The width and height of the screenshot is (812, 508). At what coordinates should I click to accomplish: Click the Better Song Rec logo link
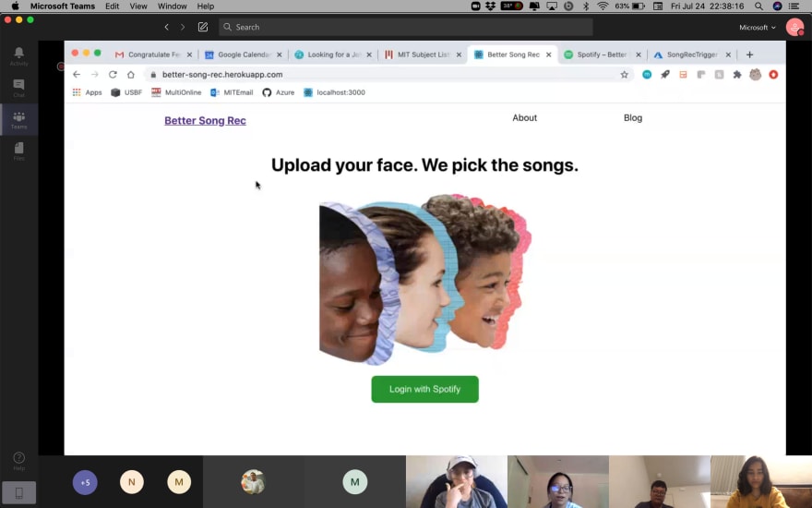[x=205, y=120]
